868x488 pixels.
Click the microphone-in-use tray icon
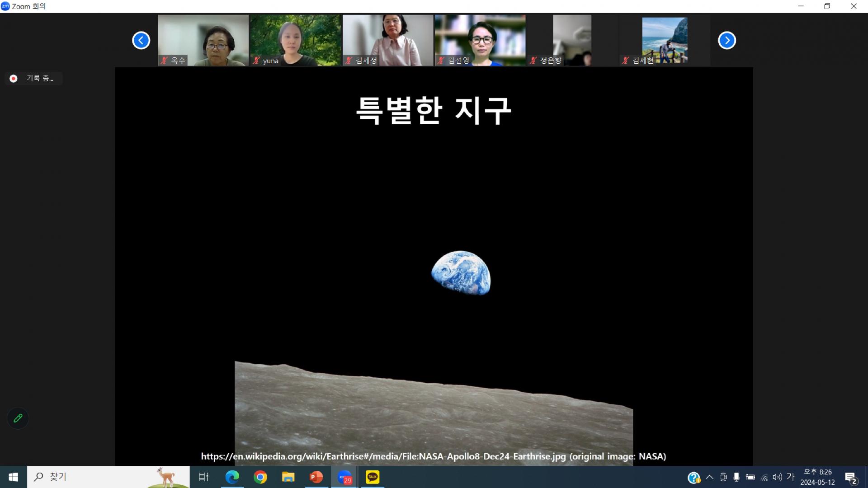736,477
